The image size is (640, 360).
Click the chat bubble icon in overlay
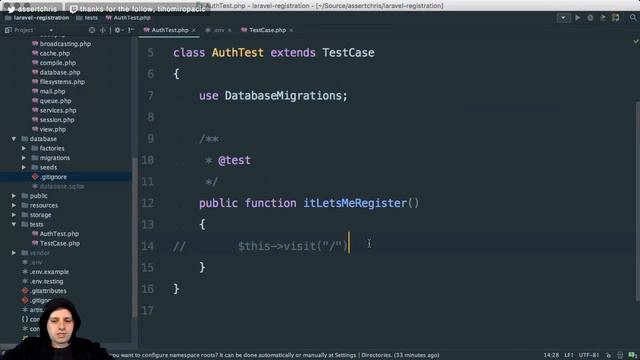point(73,9)
